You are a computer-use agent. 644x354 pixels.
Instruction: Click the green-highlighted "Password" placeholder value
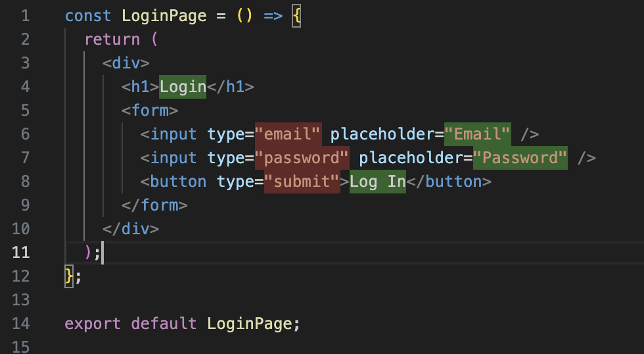pos(520,158)
